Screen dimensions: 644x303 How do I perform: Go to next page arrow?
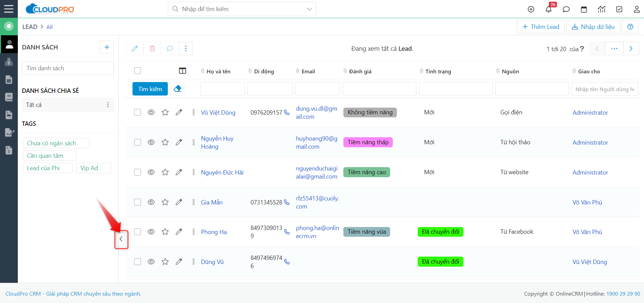point(631,48)
